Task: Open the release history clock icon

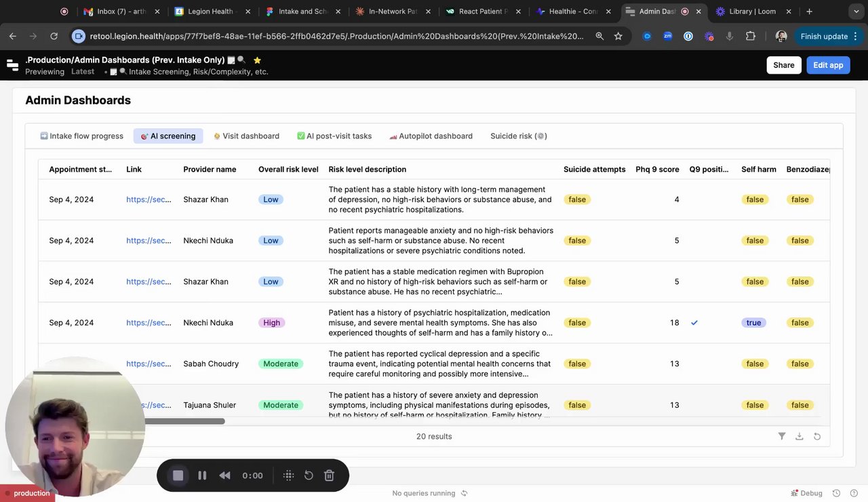Action: (x=837, y=493)
